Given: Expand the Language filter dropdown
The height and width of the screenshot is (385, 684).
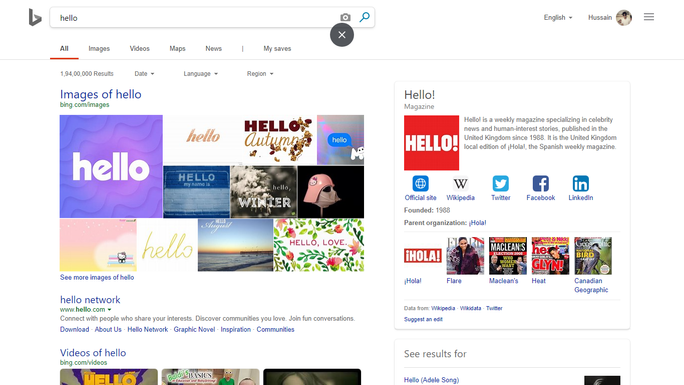Looking at the screenshot, I should pyautogui.click(x=201, y=74).
